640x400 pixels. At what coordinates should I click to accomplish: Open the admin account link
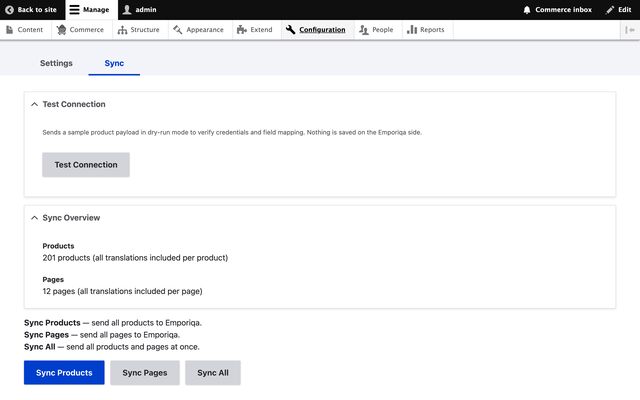(x=146, y=10)
